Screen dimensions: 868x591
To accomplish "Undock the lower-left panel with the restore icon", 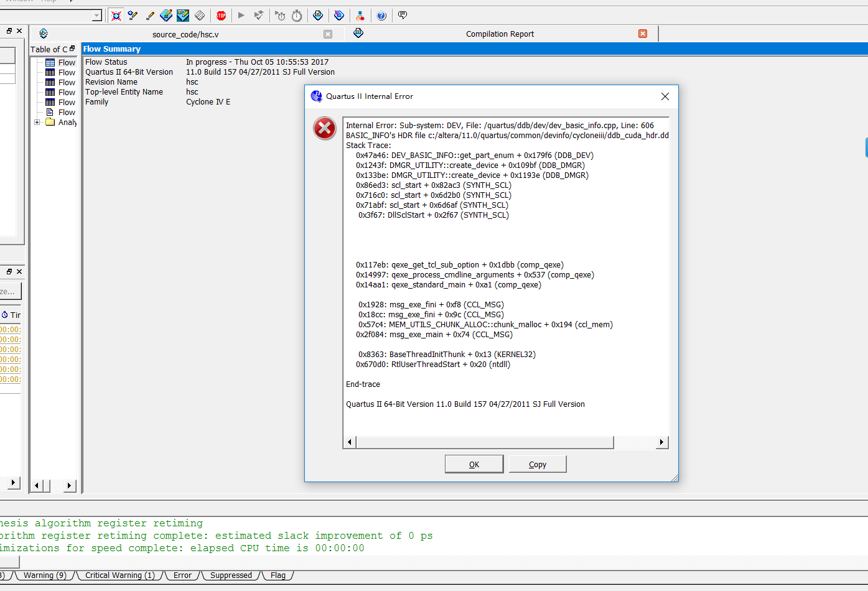I will click(9, 271).
